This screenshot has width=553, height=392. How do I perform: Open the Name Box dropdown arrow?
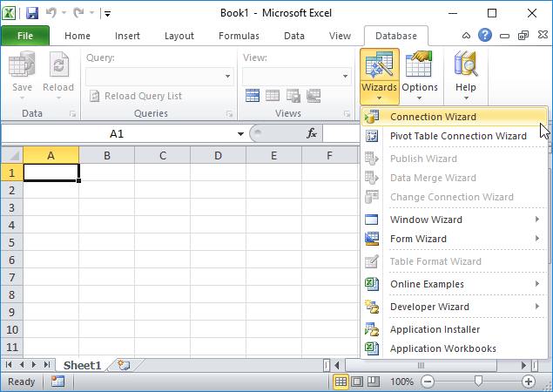(240, 134)
